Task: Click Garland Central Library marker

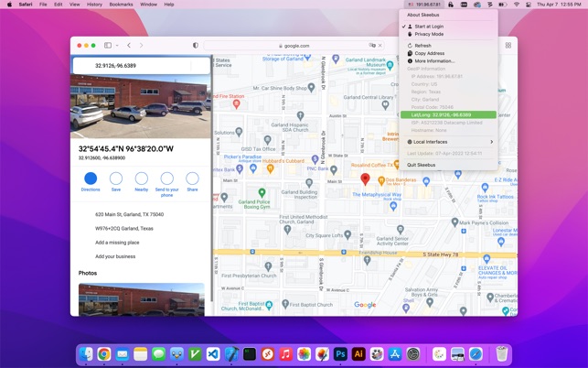Action: 385,105
